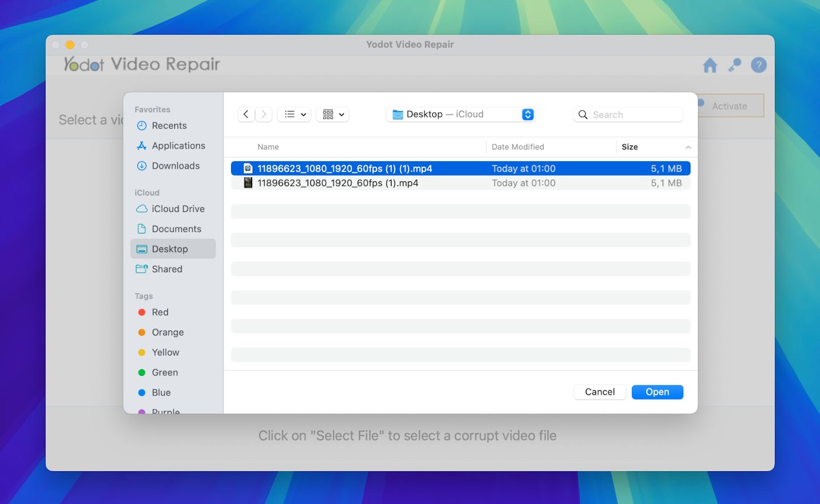The width and height of the screenshot is (820, 504).
Task: Open Documents in the sidebar
Action: coord(173,229)
